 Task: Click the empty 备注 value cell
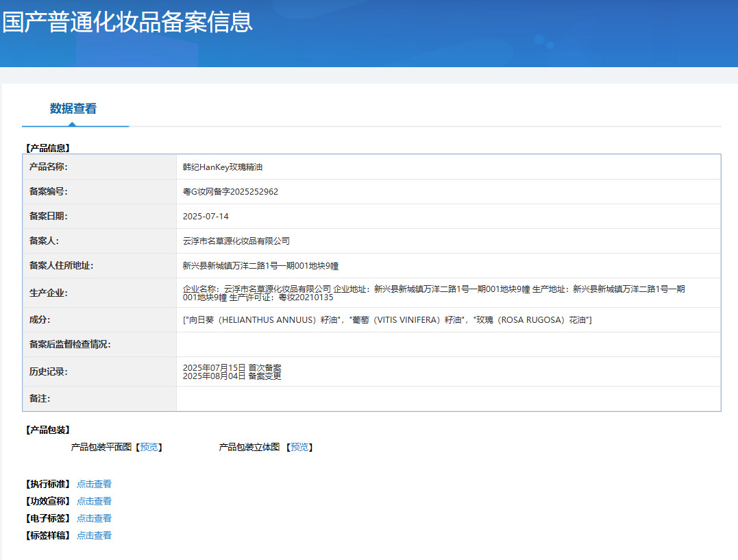(449, 399)
